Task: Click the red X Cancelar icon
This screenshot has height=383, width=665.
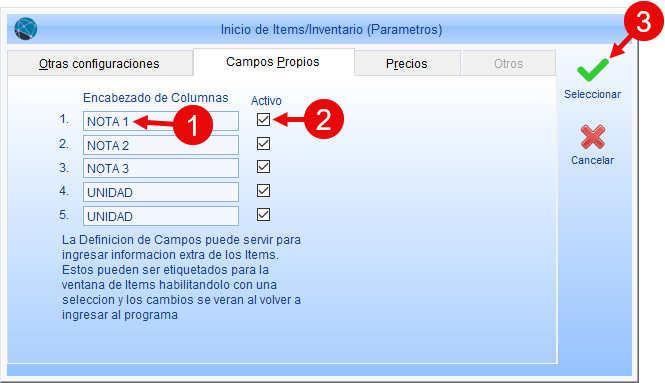Action: click(592, 137)
